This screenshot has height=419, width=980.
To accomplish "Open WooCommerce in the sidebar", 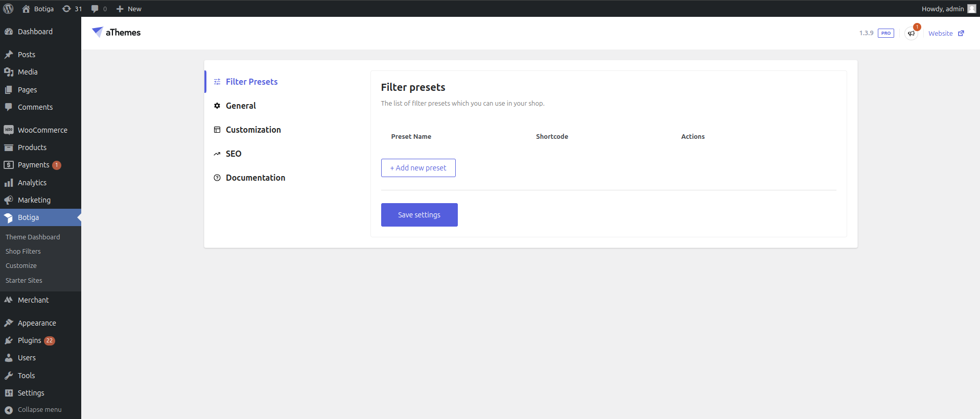I will click(x=42, y=130).
